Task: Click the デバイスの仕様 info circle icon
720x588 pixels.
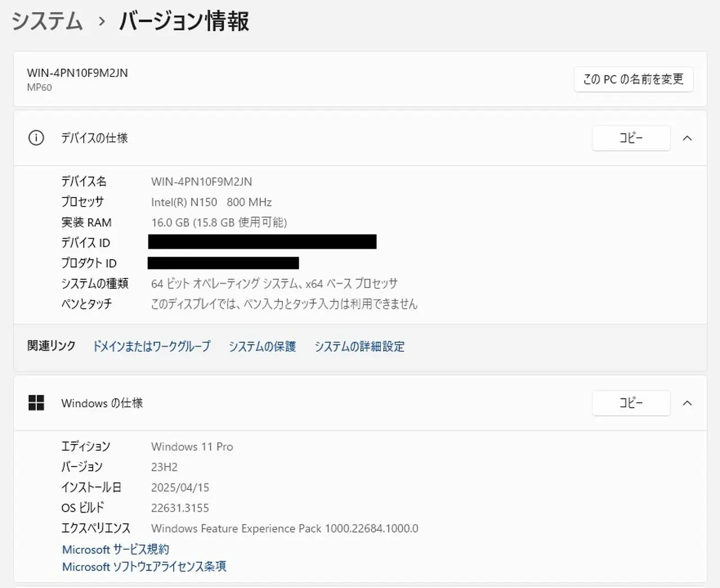Action: [x=36, y=138]
